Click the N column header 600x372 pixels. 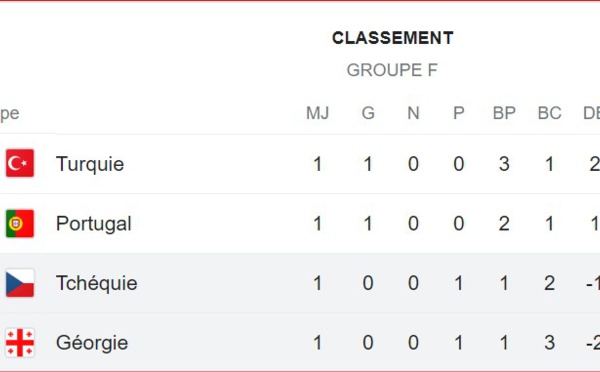pyautogui.click(x=413, y=113)
